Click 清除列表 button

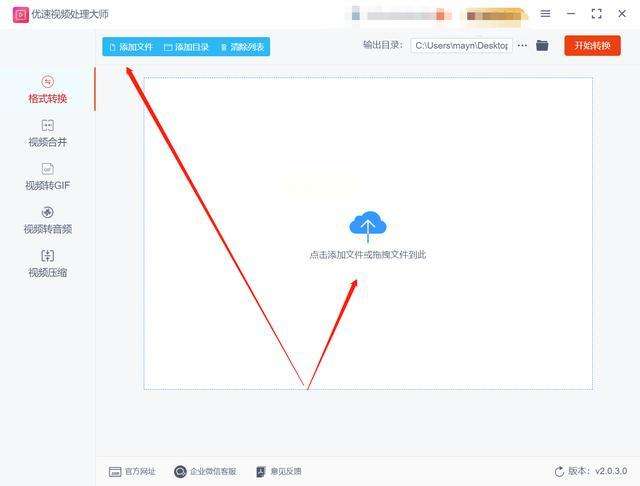pos(242,47)
